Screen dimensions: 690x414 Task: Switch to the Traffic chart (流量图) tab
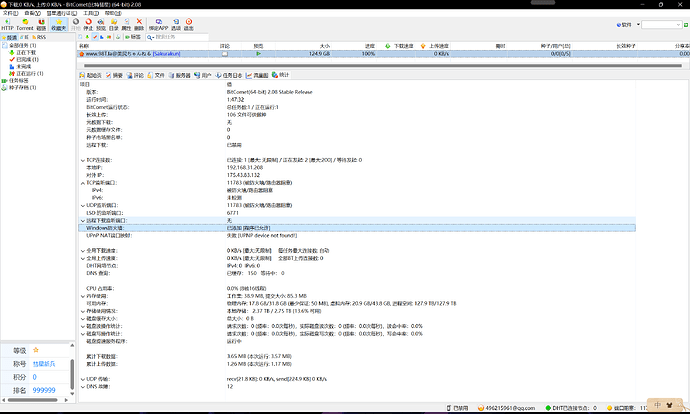coord(257,75)
